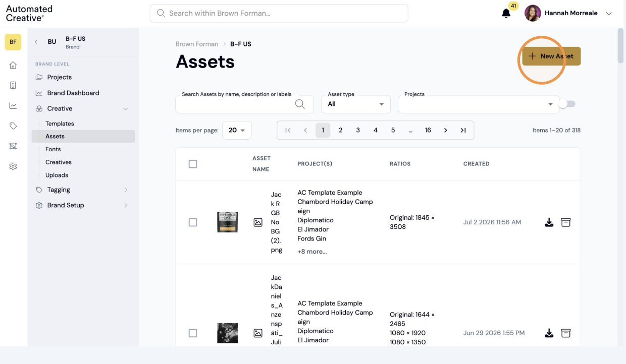Screen dimensions: 626x364
Task: Toggle the switch beside Projects filter
Action: coord(567,104)
